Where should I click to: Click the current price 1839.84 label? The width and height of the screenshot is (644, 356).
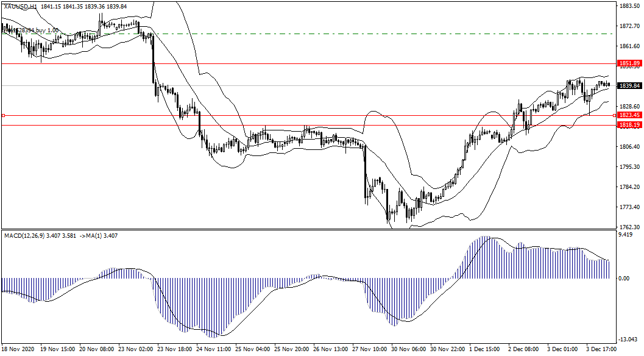click(629, 86)
